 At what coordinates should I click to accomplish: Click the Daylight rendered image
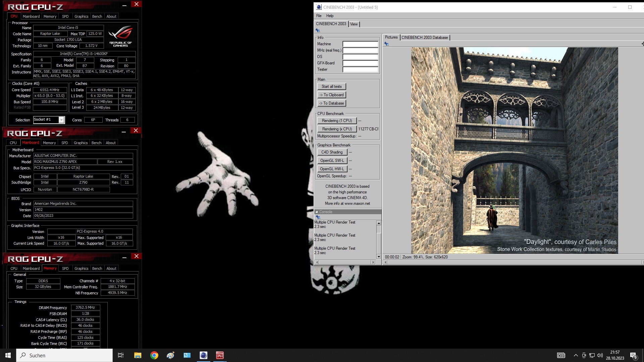click(x=515, y=150)
